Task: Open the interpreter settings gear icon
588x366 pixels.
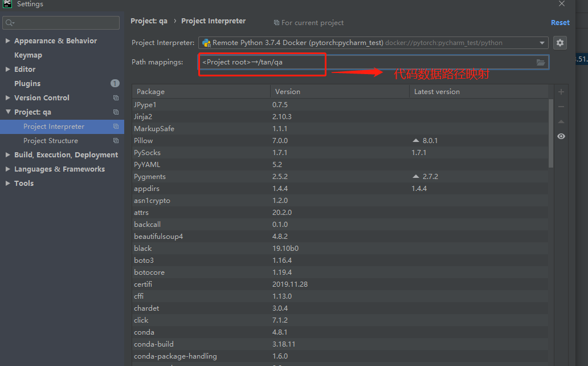Action: 560,43
